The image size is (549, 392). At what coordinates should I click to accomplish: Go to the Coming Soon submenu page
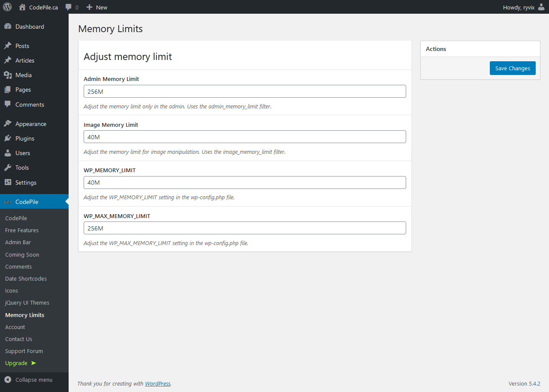(22, 254)
